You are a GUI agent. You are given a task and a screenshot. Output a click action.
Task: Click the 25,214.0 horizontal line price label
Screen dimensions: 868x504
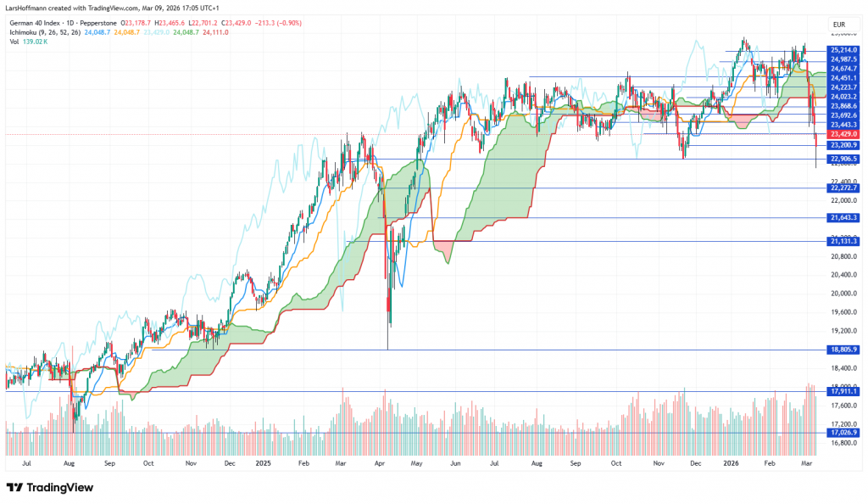pyautogui.click(x=844, y=50)
